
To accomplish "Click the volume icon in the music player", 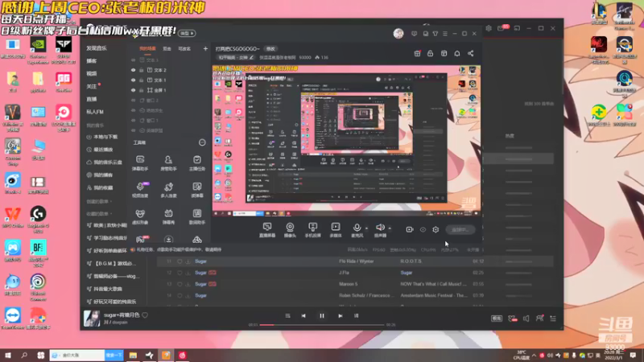I will tap(526, 319).
